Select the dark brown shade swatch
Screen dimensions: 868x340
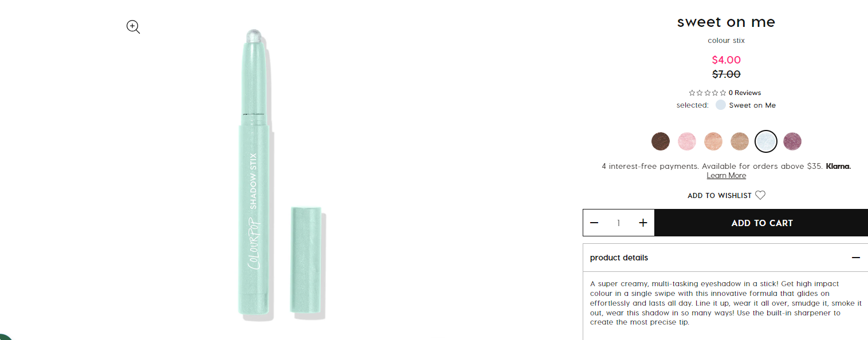tap(661, 141)
